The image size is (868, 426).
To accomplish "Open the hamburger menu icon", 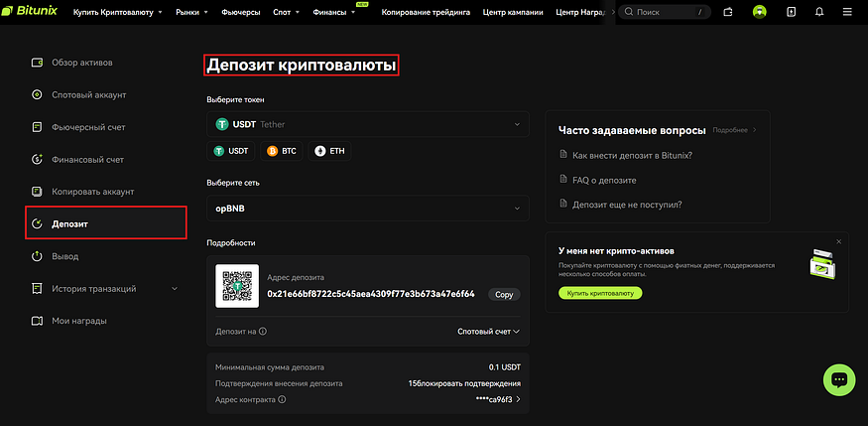I will 848,13.
